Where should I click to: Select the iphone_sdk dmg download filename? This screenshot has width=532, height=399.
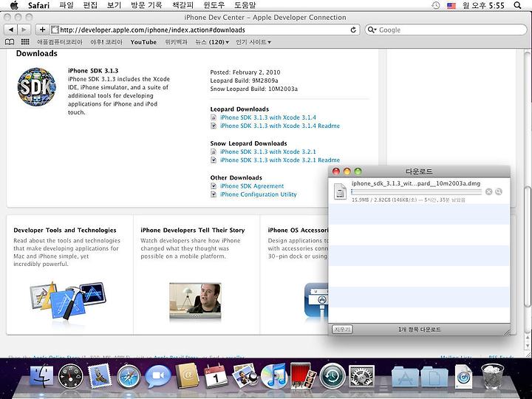click(x=416, y=183)
